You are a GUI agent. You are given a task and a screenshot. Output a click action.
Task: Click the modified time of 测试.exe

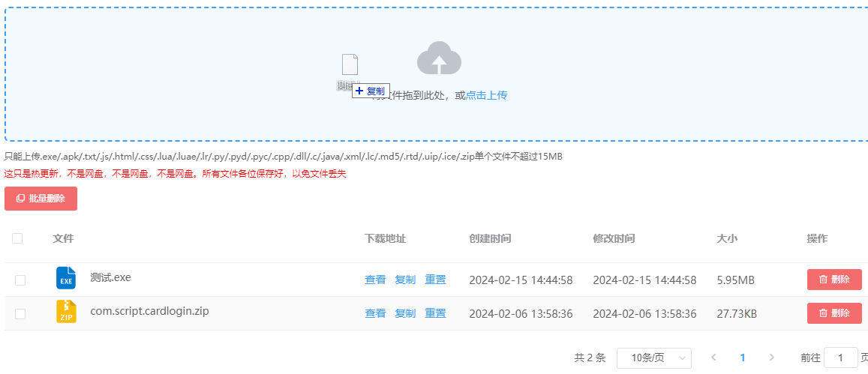pyautogui.click(x=645, y=280)
